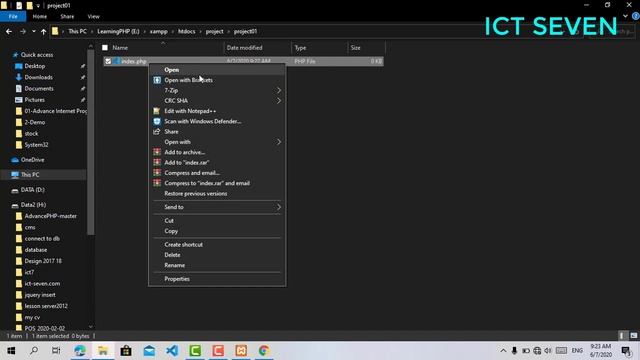Open the notification center icon
The height and width of the screenshot is (360, 640).
pyautogui.click(x=626, y=351)
